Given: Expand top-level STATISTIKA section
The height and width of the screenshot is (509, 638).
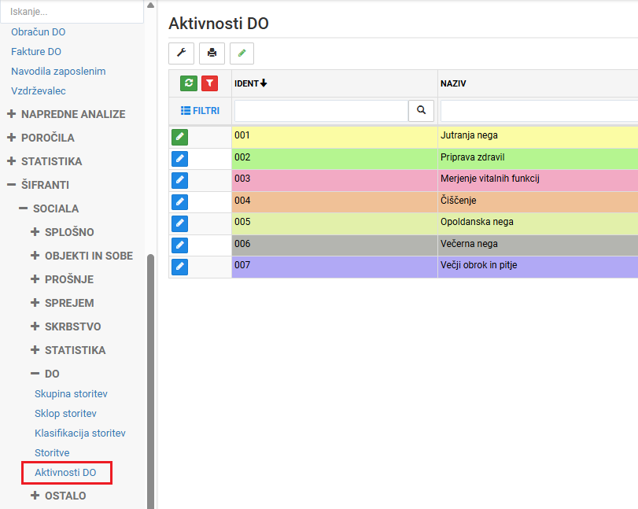Looking at the screenshot, I should (x=45, y=162).
